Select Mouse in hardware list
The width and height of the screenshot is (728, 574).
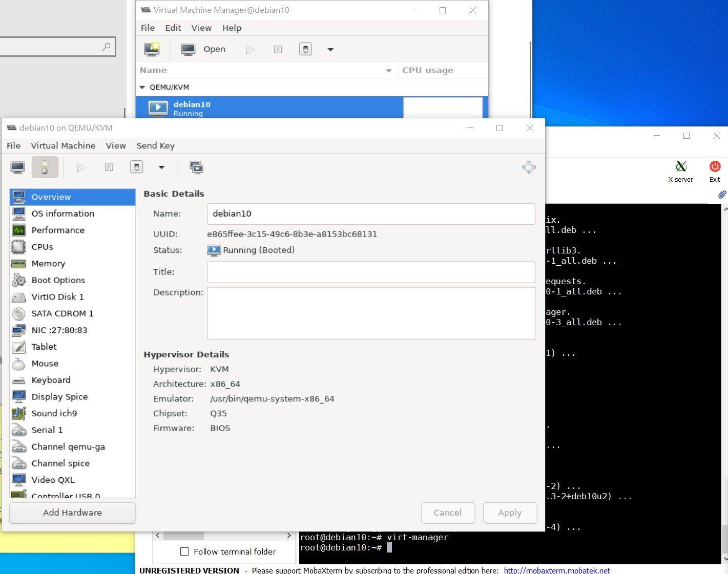point(72,364)
